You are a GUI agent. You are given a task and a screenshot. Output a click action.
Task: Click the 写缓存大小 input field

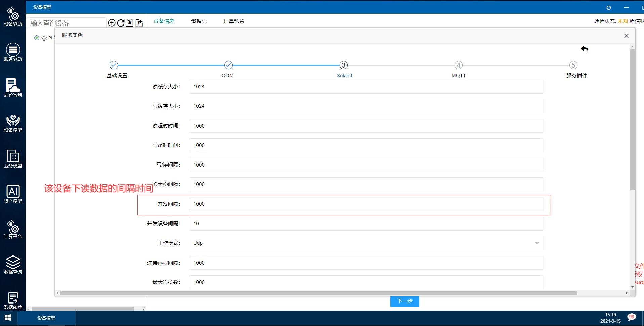(366, 106)
